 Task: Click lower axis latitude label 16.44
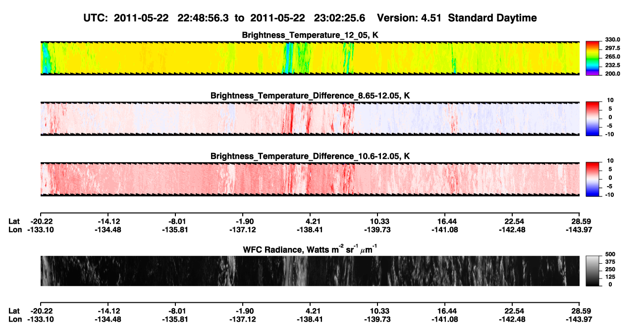445,311
